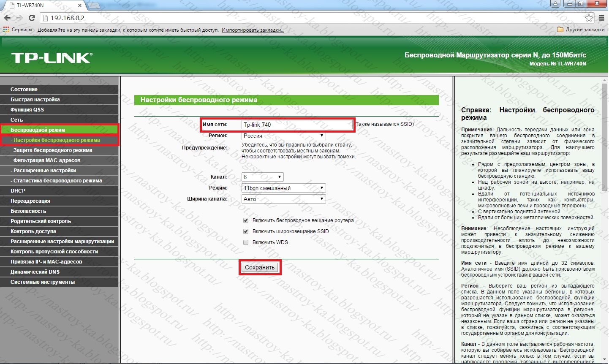The width and height of the screenshot is (609, 364).
Task: Open Быстрая настройка menu item
Action: 59,100
